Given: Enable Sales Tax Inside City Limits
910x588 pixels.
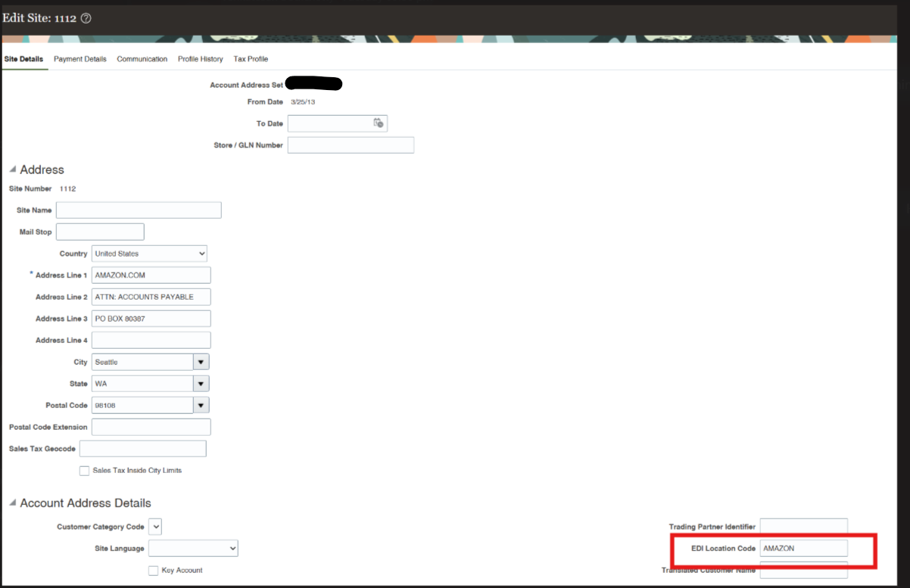Looking at the screenshot, I should point(84,470).
